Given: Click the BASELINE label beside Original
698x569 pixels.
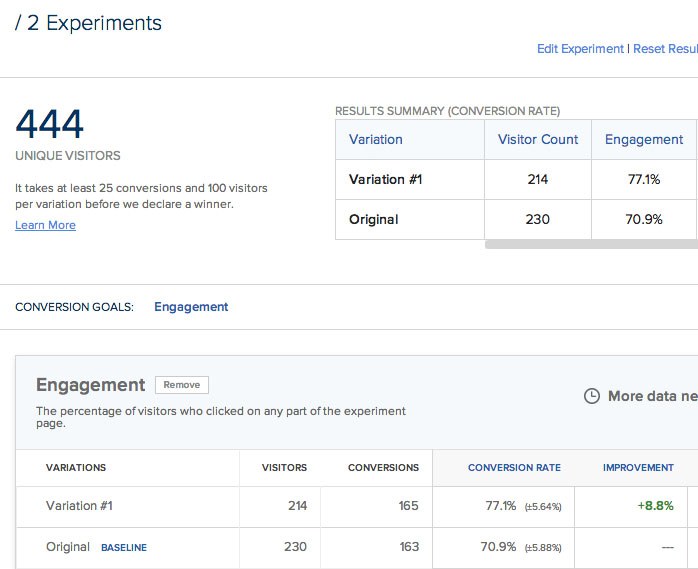Looking at the screenshot, I should 124,548.
